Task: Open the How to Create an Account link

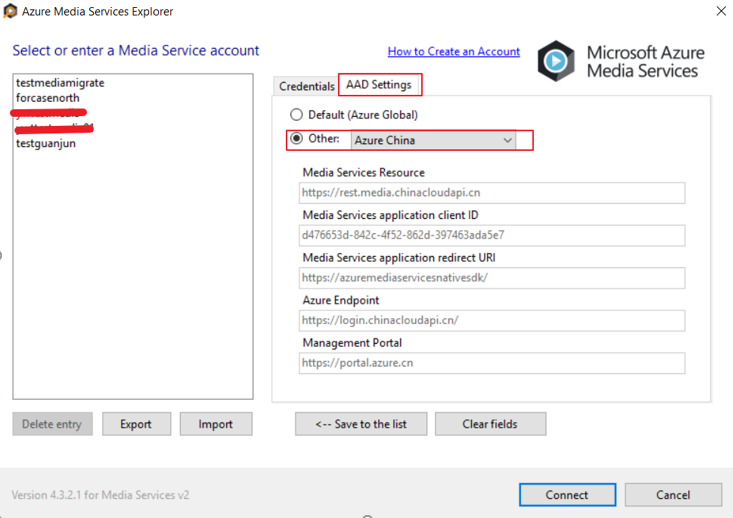Action: (x=453, y=51)
